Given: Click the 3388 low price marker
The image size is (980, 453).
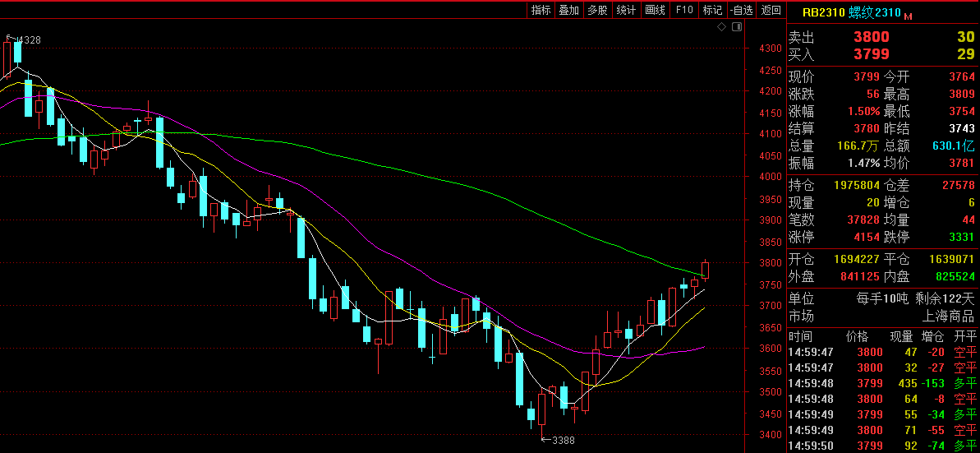Looking at the screenshot, I should (x=563, y=441).
